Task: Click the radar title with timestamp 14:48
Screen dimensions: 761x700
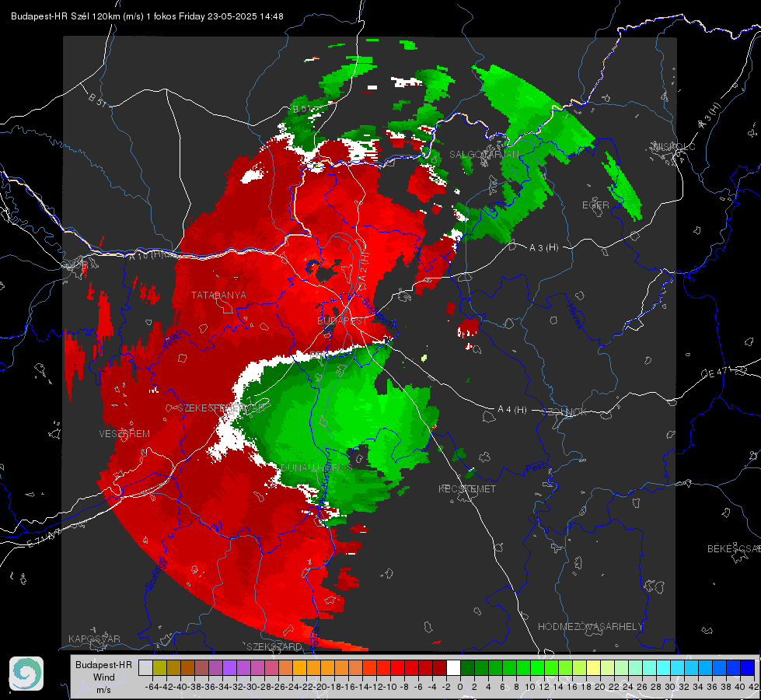Action: pos(147,16)
